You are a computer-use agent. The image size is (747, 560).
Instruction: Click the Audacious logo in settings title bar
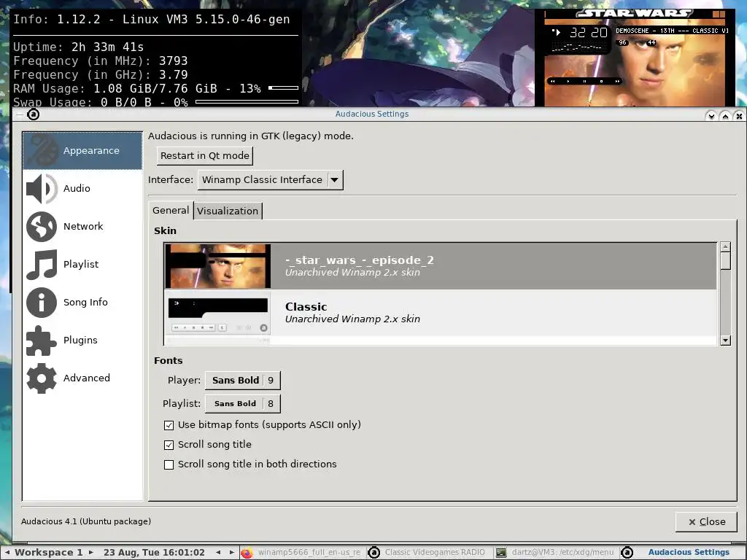[x=33, y=114]
